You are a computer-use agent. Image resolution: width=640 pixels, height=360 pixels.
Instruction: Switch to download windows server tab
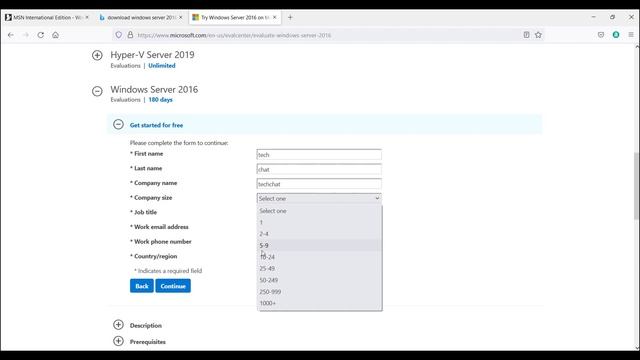pos(141,18)
